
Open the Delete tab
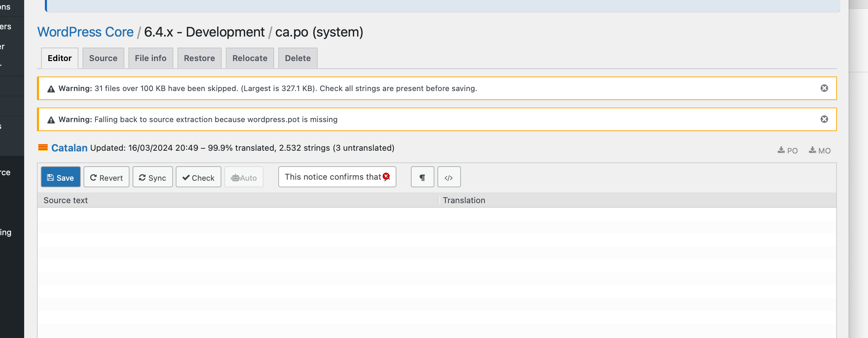pos(298,58)
